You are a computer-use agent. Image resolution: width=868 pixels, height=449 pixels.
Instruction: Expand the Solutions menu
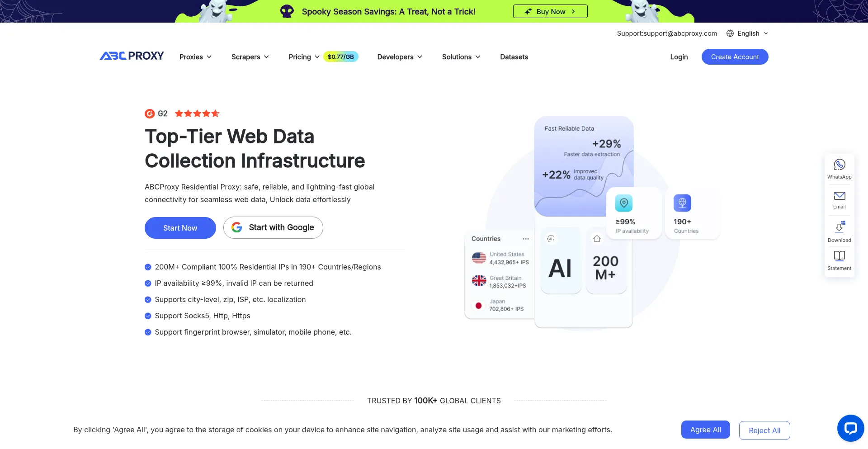(461, 57)
